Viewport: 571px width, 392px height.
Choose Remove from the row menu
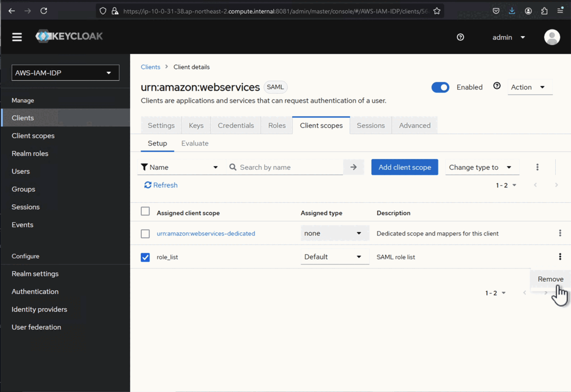coord(551,279)
